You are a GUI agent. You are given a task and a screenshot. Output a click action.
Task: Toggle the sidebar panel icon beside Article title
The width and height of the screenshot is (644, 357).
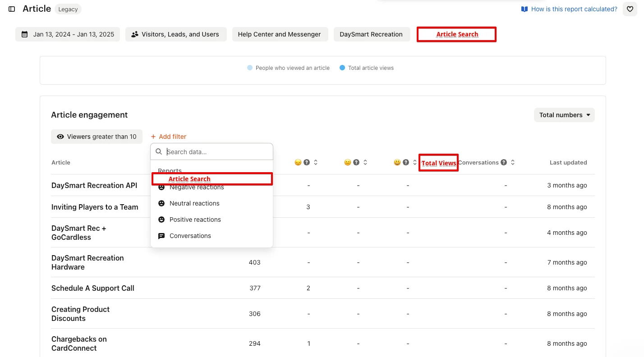coord(12,9)
